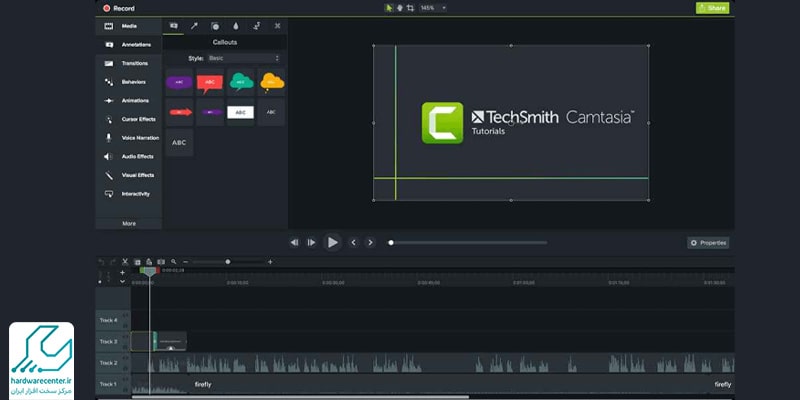Select the red arrow callout
The width and height of the screenshot is (800, 400).
[179, 112]
